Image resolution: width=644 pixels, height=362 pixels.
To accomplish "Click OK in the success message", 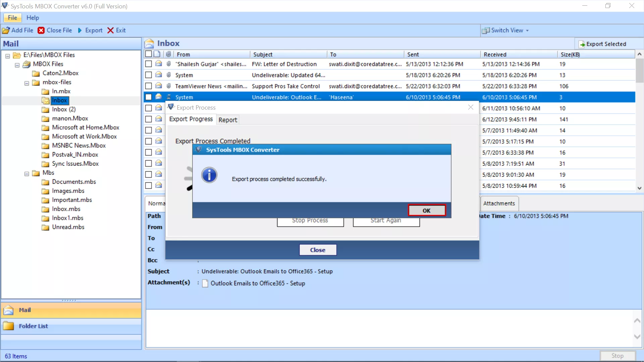I will pos(427,210).
